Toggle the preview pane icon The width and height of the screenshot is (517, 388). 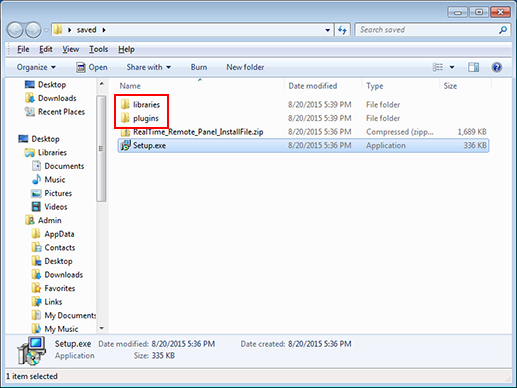point(473,67)
